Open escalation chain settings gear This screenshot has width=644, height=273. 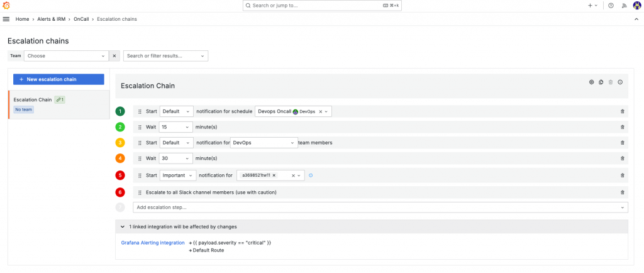(x=591, y=82)
